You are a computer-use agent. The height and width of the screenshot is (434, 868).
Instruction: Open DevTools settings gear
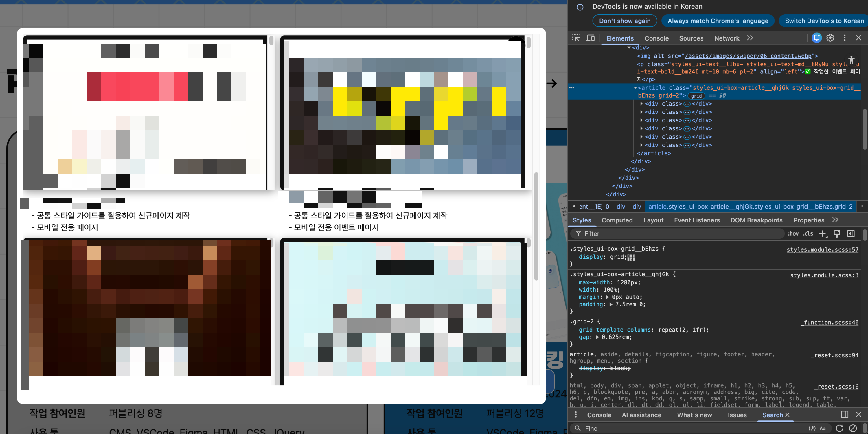pos(830,38)
